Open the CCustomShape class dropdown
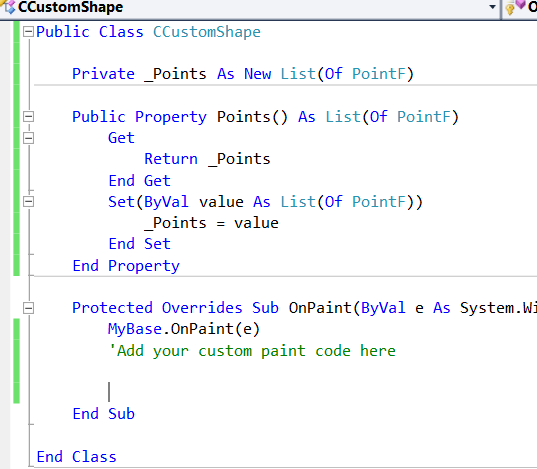The width and height of the screenshot is (537, 469). pos(492,7)
